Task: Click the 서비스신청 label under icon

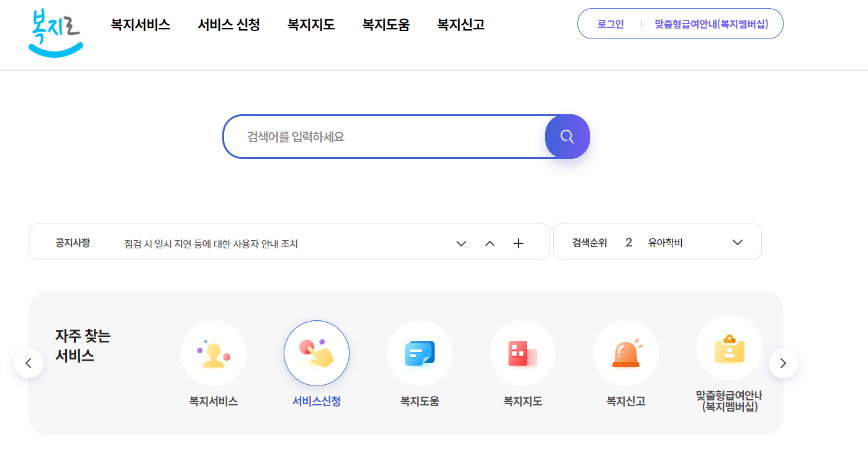Action: point(317,402)
